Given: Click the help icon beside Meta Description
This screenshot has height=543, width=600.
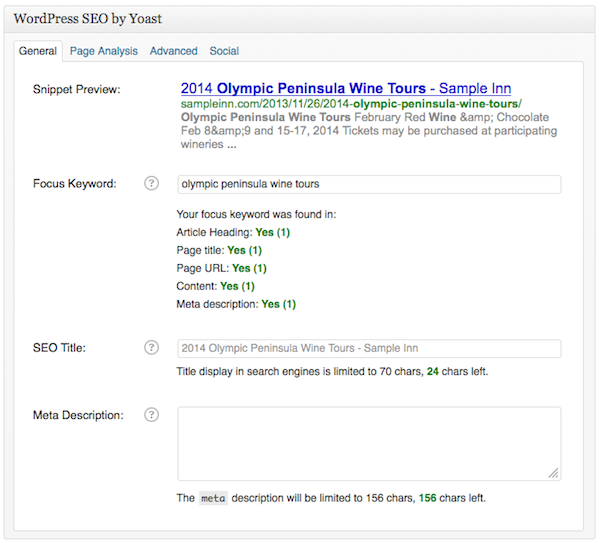Looking at the screenshot, I should tap(151, 415).
